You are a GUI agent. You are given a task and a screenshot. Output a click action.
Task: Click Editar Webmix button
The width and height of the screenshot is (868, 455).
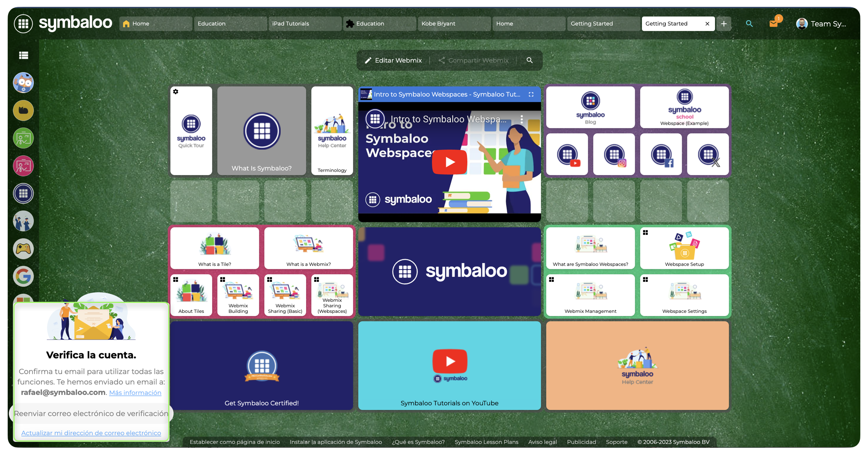393,61
